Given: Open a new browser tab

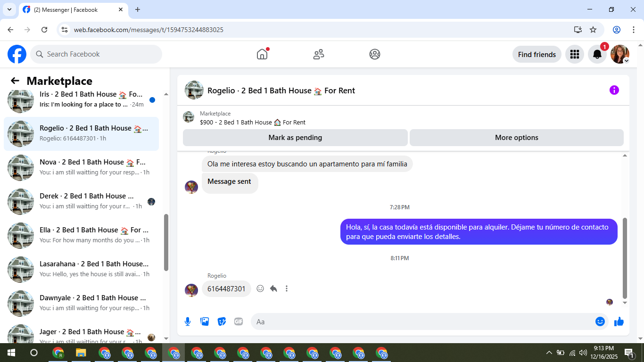Looking at the screenshot, I should tap(138, 9).
